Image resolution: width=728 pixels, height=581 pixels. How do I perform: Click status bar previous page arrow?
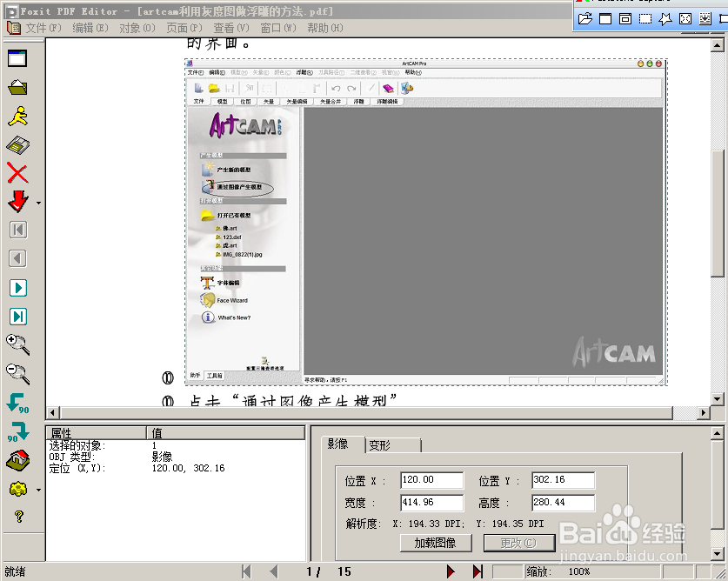click(x=273, y=571)
